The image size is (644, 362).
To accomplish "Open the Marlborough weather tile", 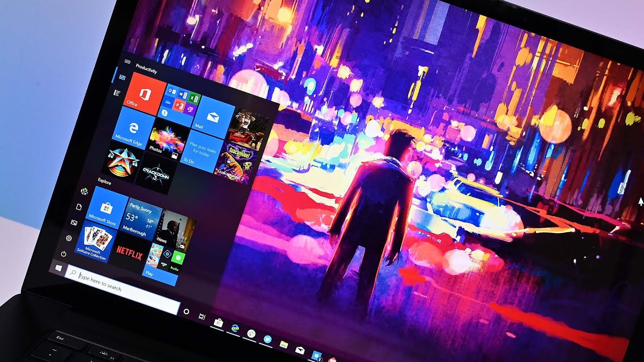I will tap(141, 219).
